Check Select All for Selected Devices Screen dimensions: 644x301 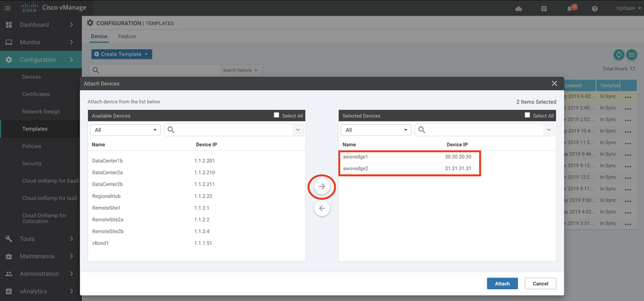(x=527, y=115)
